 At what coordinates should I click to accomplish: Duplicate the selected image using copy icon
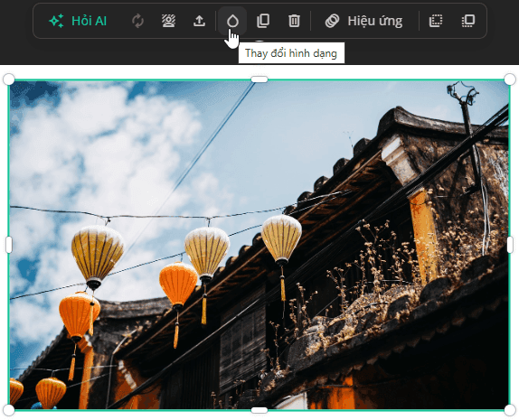[263, 21]
